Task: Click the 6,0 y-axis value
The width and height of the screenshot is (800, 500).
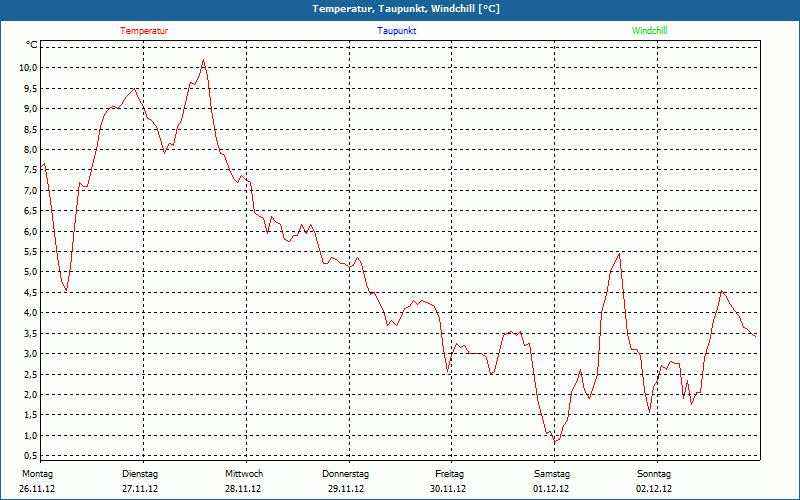Action: click(31, 231)
